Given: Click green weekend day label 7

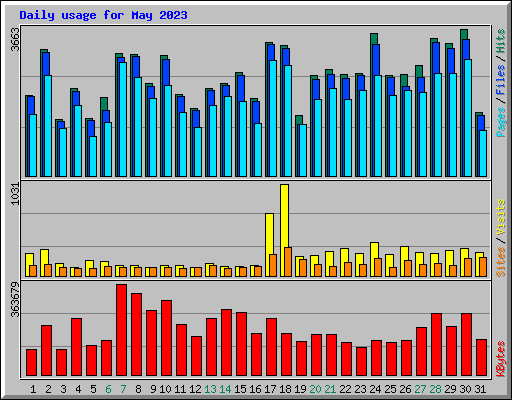Looking at the screenshot, I should [123, 389].
